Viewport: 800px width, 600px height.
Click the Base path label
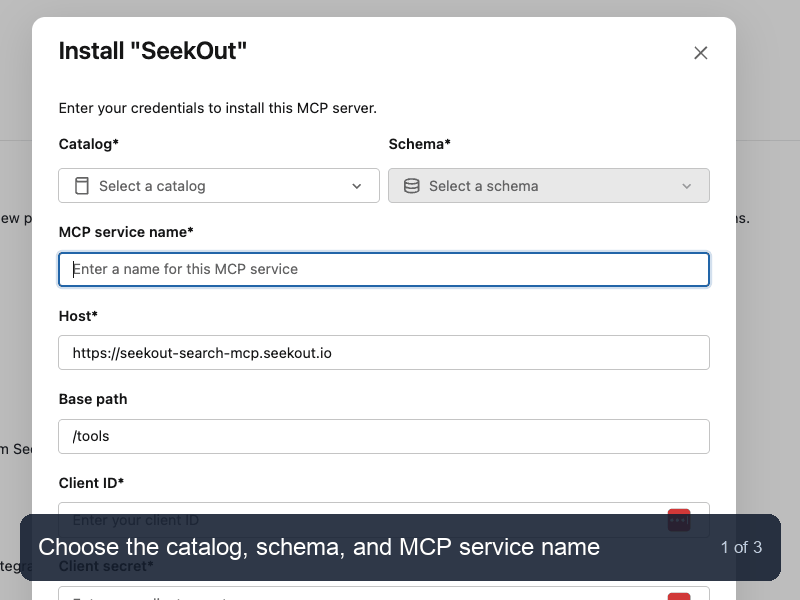pos(93,399)
